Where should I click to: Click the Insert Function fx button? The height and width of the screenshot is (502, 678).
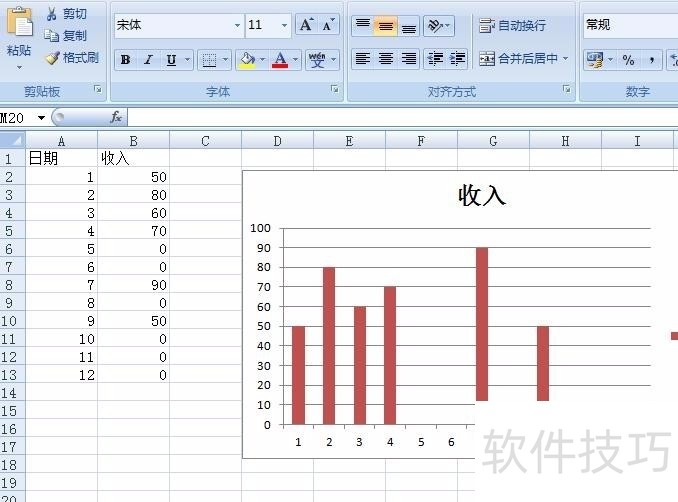[116, 117]
